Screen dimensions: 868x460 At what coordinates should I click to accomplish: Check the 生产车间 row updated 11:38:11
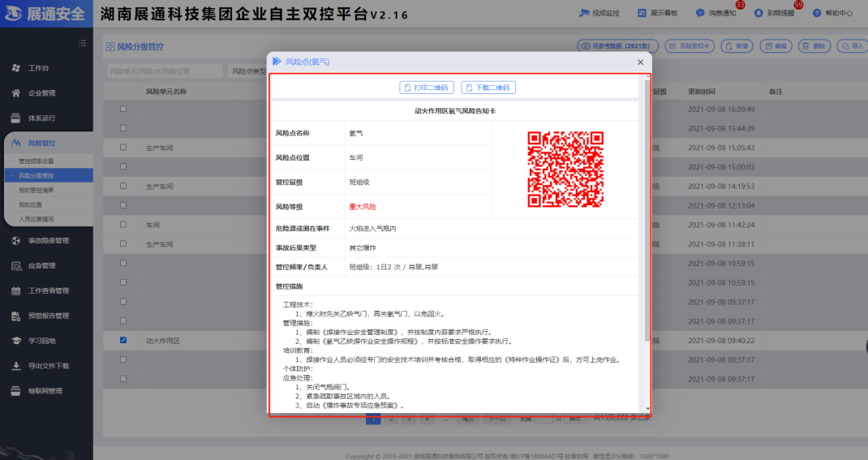[122, 243]
